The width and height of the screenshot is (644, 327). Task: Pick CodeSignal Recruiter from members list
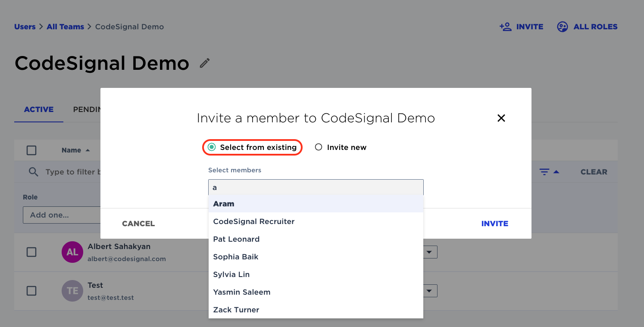pos(316,221)
